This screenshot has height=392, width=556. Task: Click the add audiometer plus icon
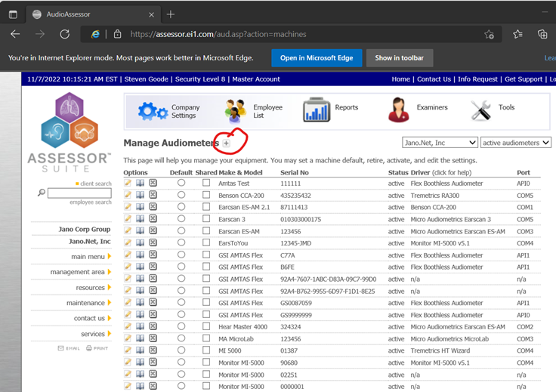click(x=226, y=144)
